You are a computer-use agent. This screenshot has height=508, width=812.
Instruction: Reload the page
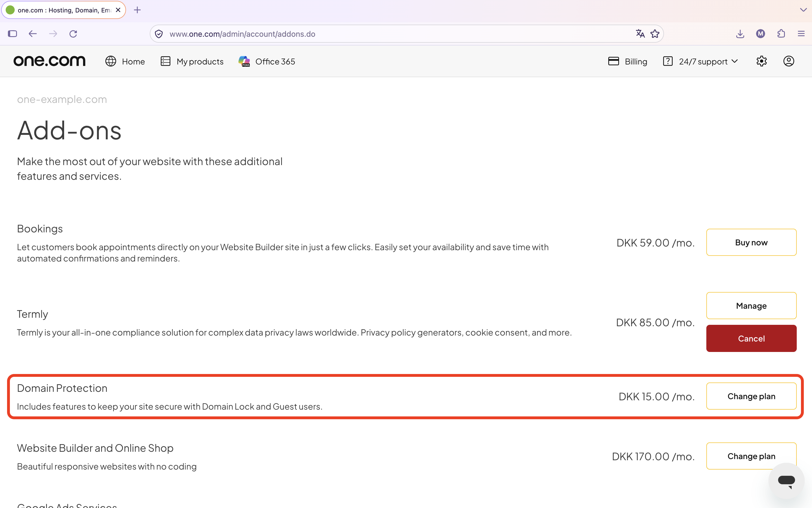[73, 34]
